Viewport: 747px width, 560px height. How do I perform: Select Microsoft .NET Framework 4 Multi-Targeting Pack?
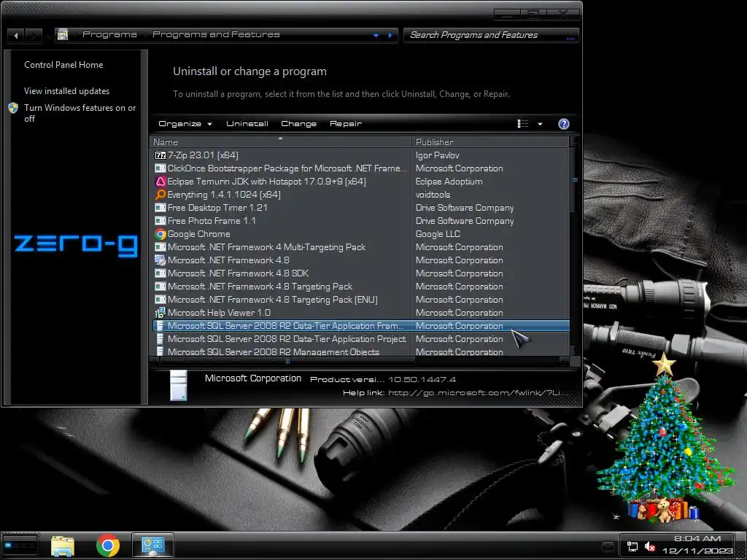360,247
